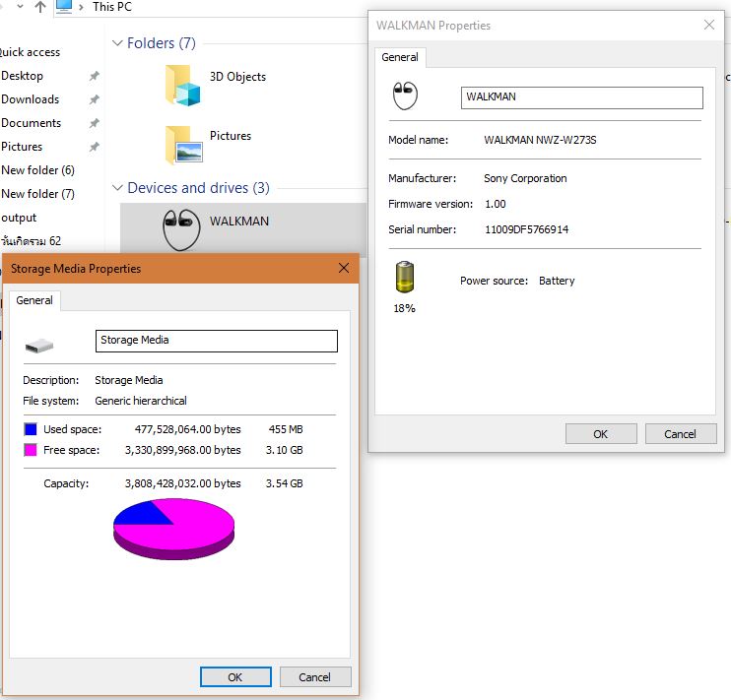The width and height of the screenshot is (731, 700).
Task: Click the address bar chevron before This PC
Action: (x=81, y=8)
